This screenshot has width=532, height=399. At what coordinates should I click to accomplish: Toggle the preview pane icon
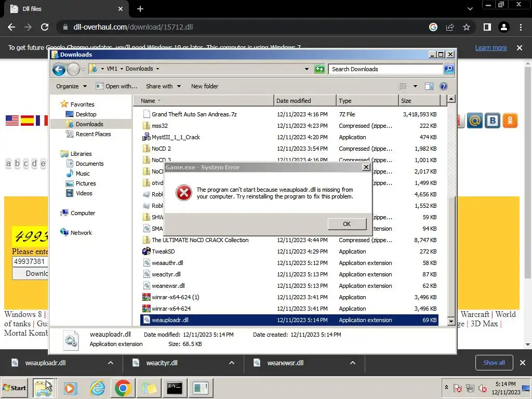[x=429, y=86]
